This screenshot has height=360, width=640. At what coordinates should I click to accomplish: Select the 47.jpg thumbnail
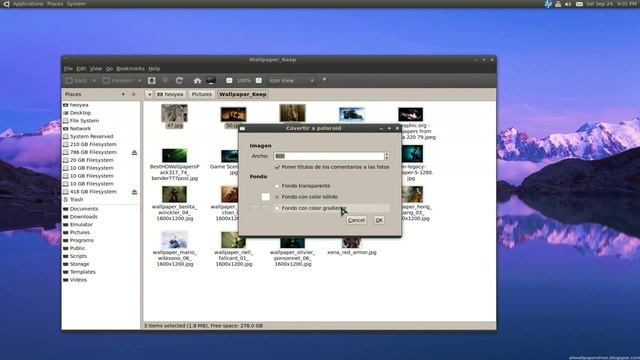[174, 113]
